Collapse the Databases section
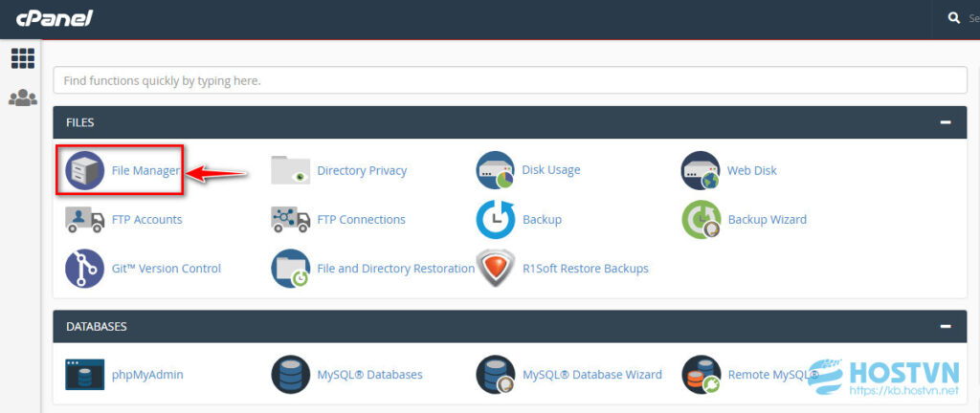Screen dimensions: 980x413 pyautogui.click(x=946, y=326)
